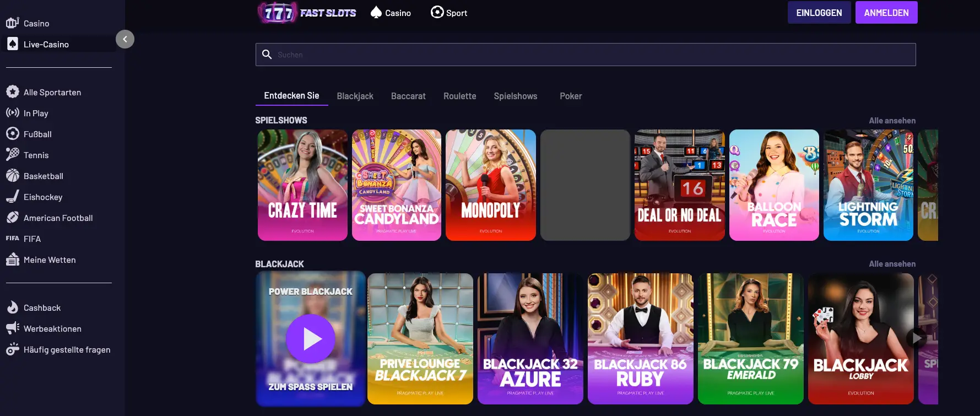Click Zum Spass Spielen on Power Blackjack
The width and height of the screenshot is (980, 416).
click(311, 387)
